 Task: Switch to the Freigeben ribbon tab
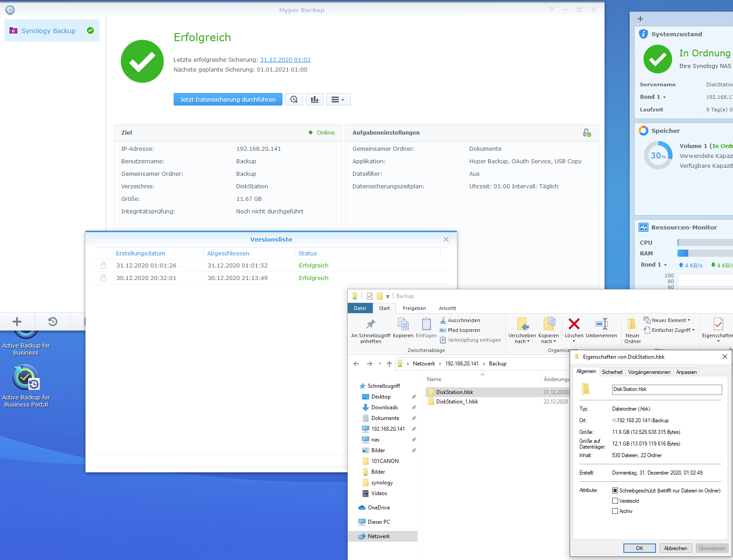pyautogui.click(x=414, y=308)
